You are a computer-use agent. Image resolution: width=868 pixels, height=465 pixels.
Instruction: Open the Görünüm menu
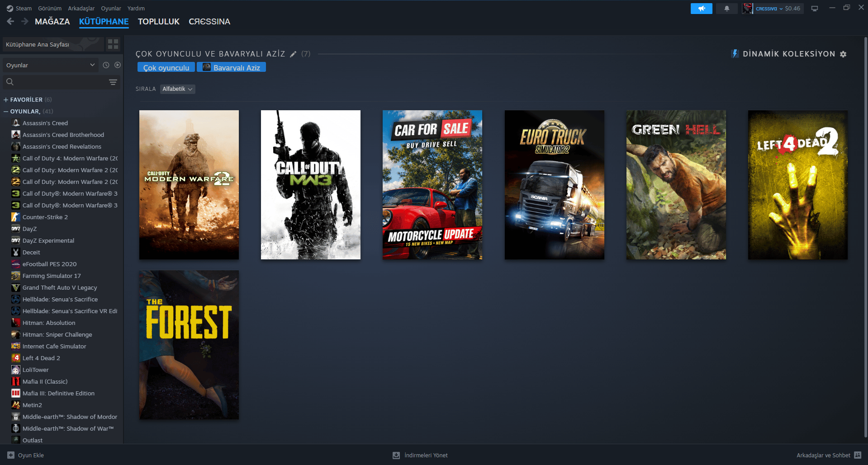50,9
